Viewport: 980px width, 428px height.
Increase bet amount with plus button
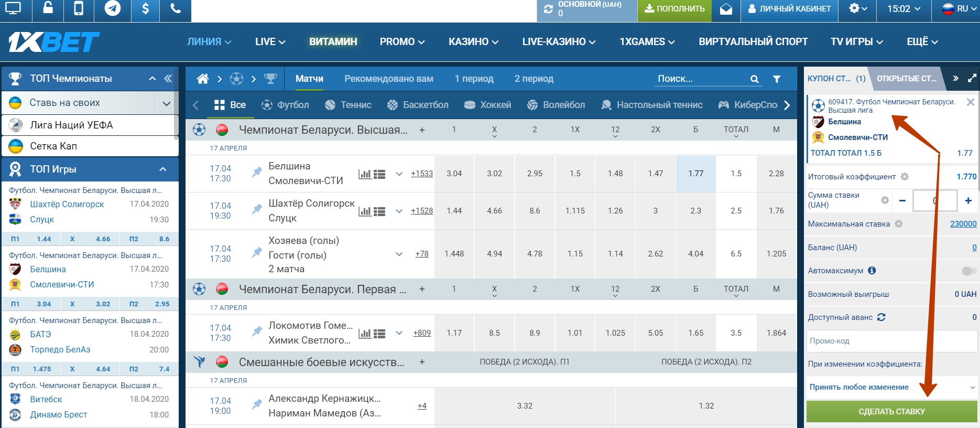[x=968, y=200]
